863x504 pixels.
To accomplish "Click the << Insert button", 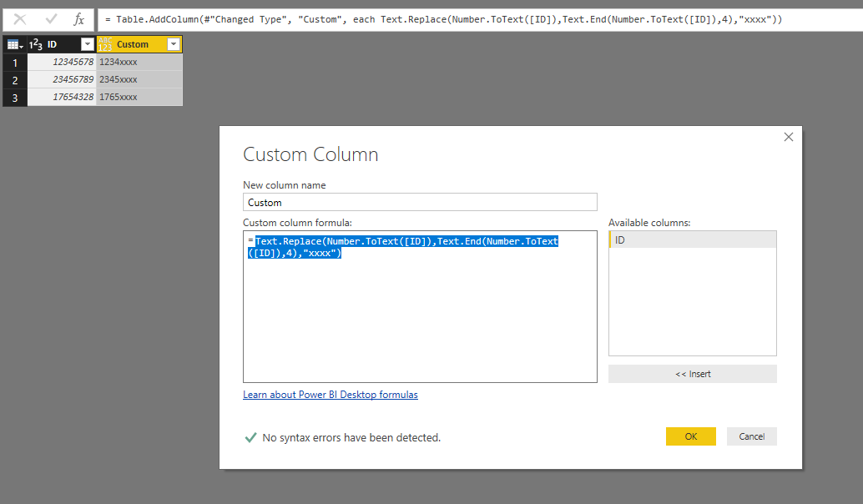I will [x=693, y=374].
